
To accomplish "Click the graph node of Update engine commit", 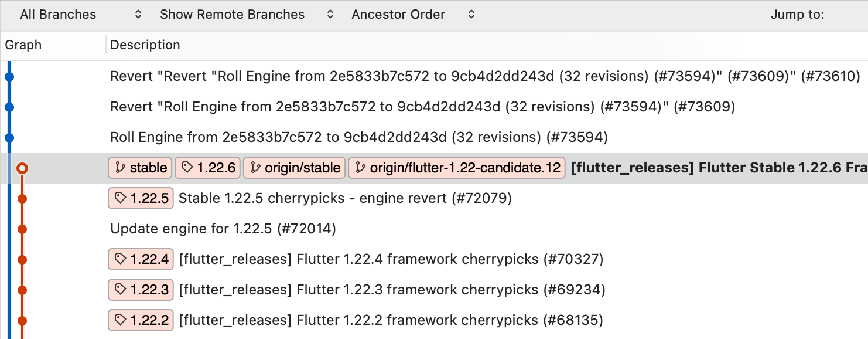I will coord(22,229).
